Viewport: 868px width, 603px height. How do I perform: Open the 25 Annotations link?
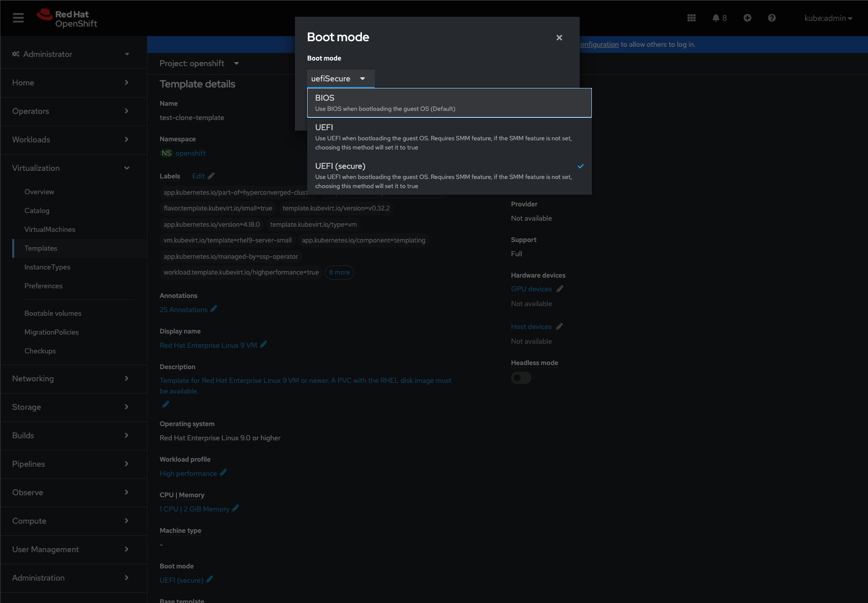[x=184, y=310]
